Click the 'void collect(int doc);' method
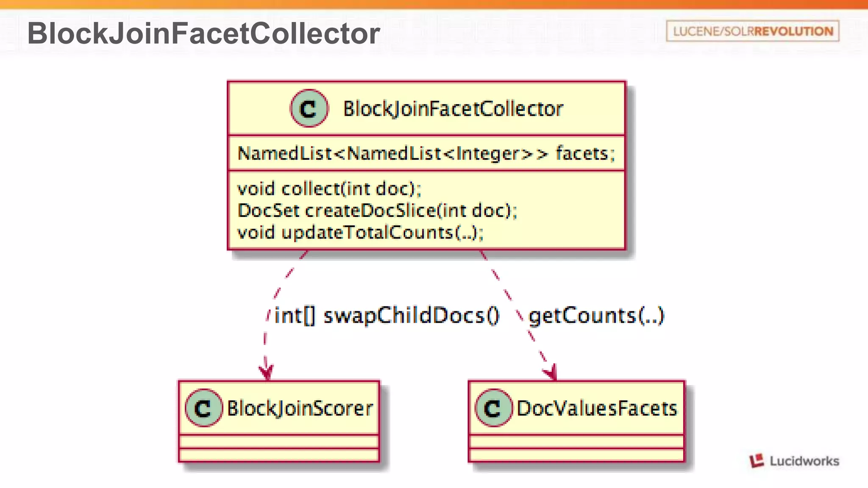 click(x=329, y=189)
